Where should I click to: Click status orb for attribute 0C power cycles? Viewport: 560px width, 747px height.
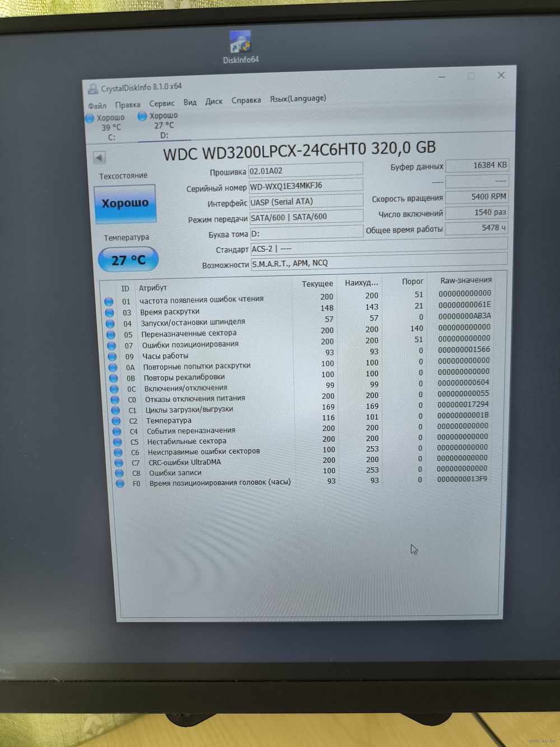pyautogui.click(x=114, y=389)
